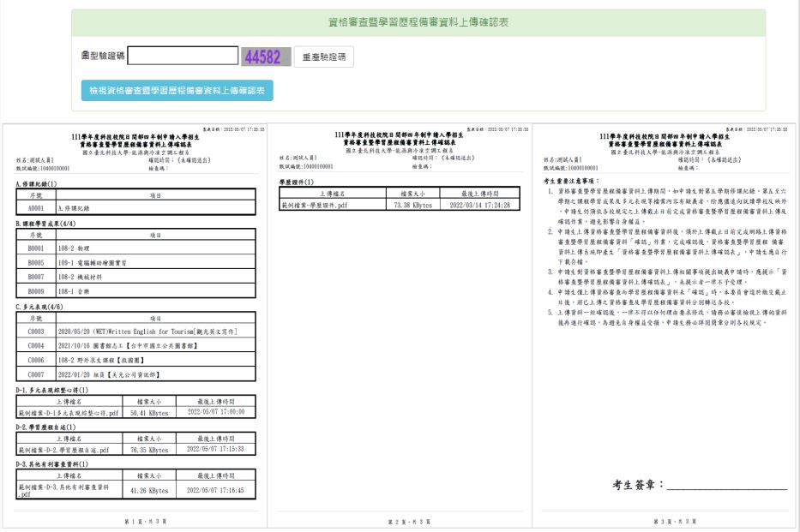800x532 pixels.
Task: Click the header title 資格審查暨學習歷程備審資料上傳確認表
Action: point(418,22)
